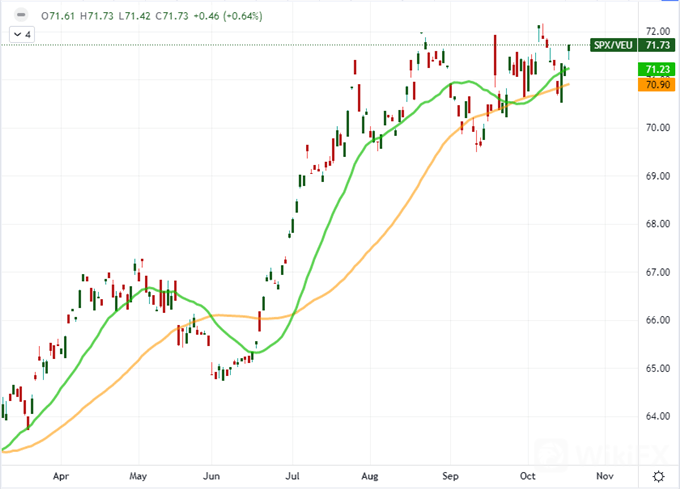The width and height of the screenshot is (680, 489).
Task: Click the 66.00 level on price axis
Action: pos(657,320)
